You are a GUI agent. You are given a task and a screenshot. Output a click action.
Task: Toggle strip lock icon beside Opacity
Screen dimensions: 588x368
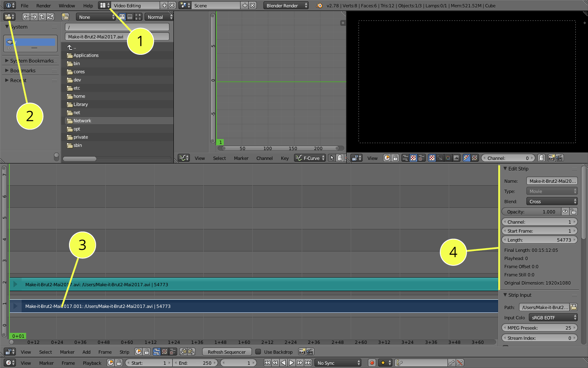click(573, 211)
